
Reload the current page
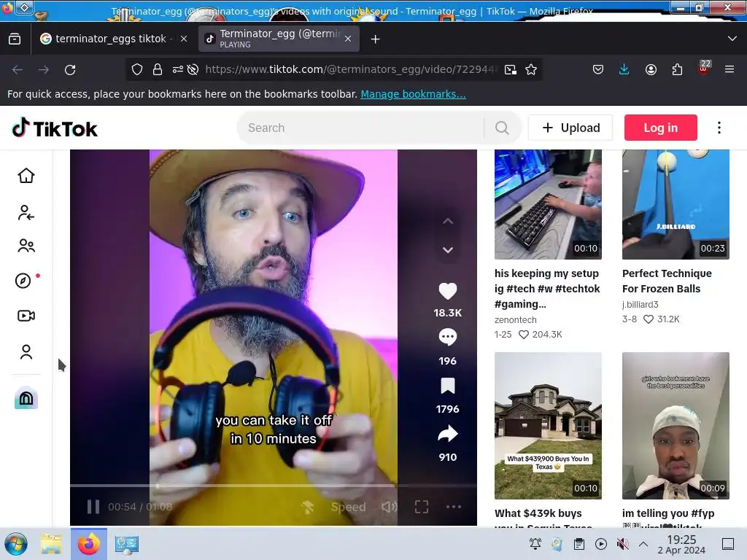[70, 70]
